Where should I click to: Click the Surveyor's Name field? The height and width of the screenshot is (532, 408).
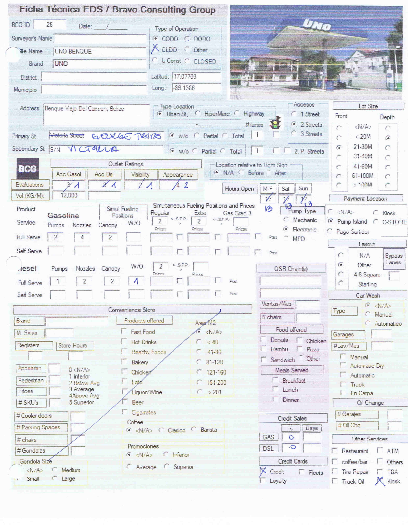100,39
